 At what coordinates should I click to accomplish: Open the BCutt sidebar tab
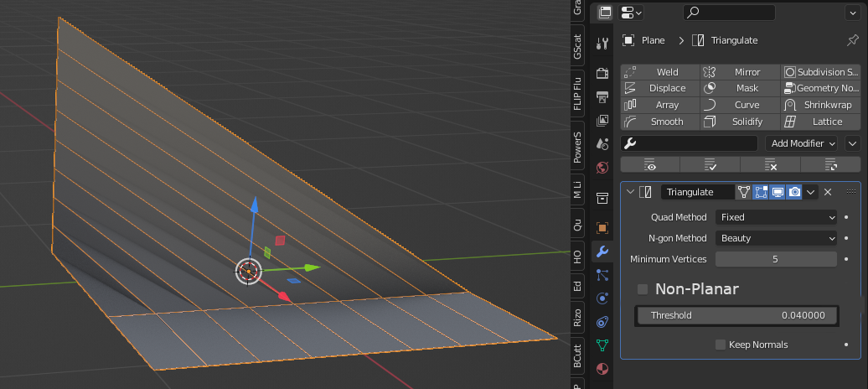click(x=577, y=356)
